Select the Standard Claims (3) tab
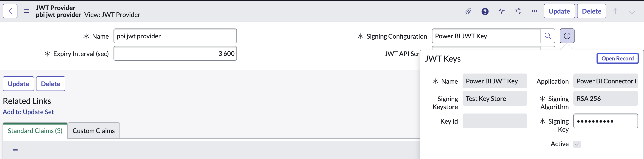Viewport: 644px width, 159px height. (35, 131)
